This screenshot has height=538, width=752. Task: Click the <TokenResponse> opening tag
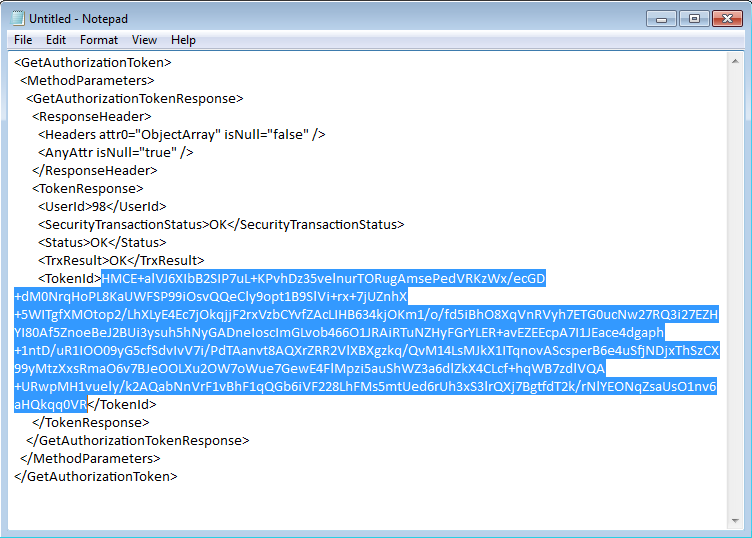click(x=88, y=188)
